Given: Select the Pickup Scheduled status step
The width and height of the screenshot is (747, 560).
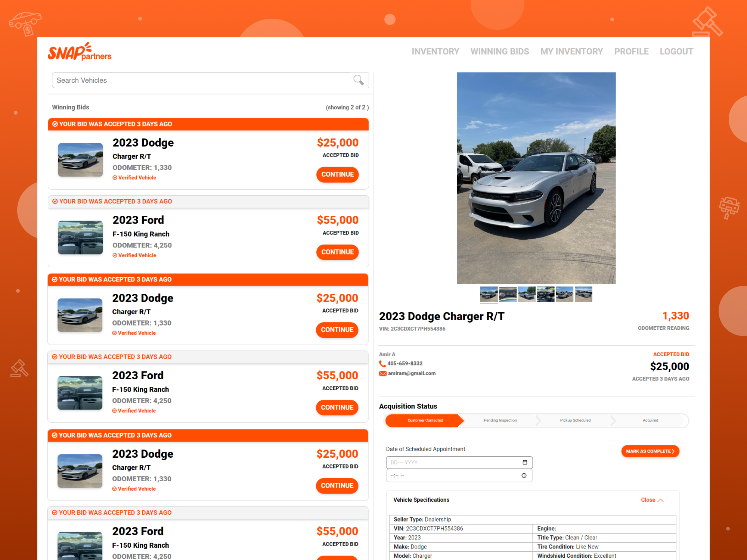Looking at the screenshot, I should click(x=575, y=420).
